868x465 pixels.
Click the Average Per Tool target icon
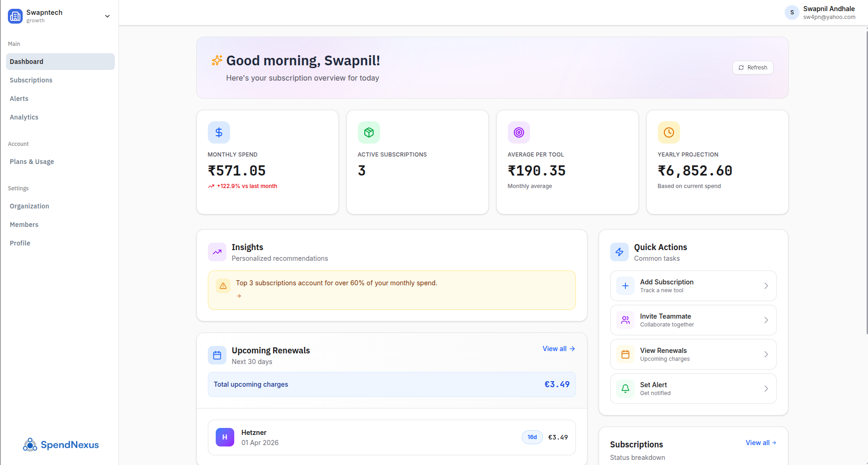tap(518, 132)
